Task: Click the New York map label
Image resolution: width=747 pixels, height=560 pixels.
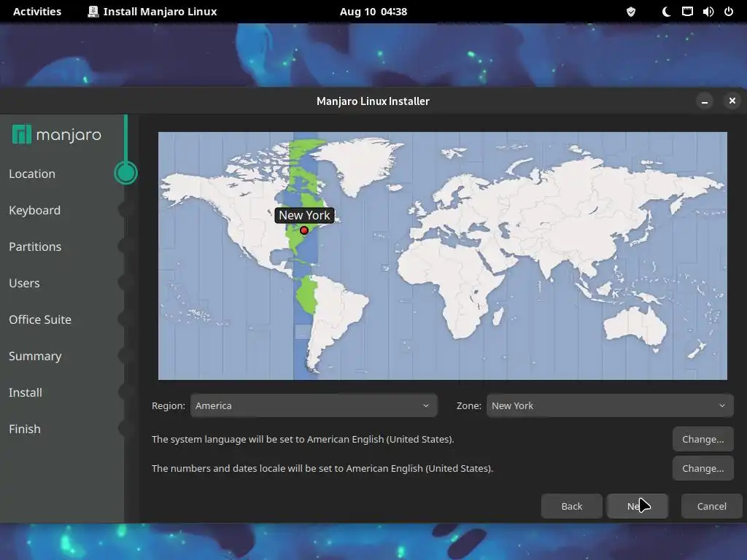Action: [304, 215]
